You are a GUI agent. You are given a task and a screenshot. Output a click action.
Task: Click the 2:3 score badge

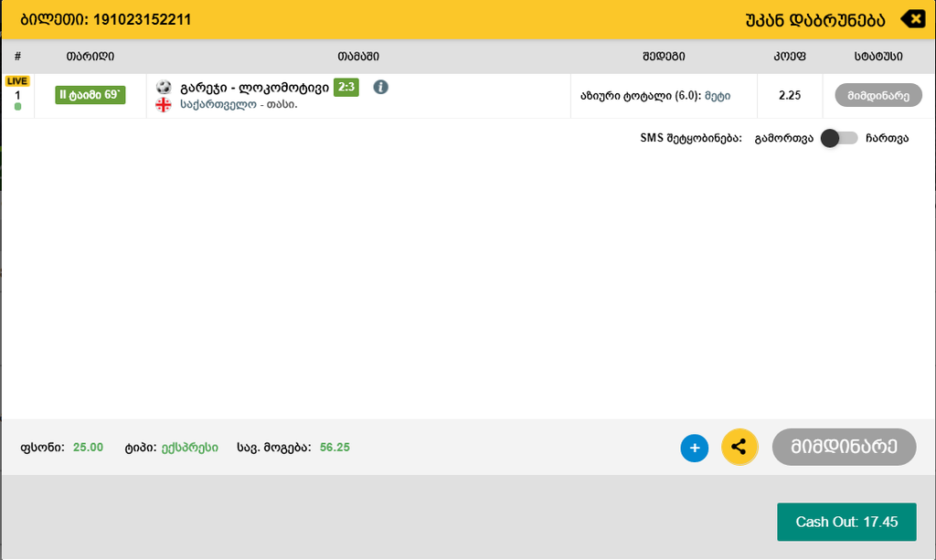pos(346,87)
